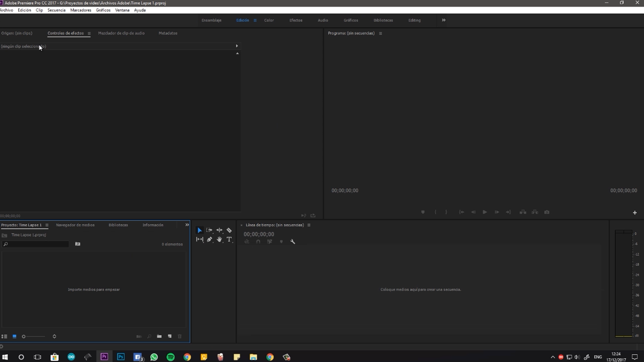Adjust thumbnail zoom slider in Project panel
Image resolution: width=644 pixels, height=362 pixels.
33,336
